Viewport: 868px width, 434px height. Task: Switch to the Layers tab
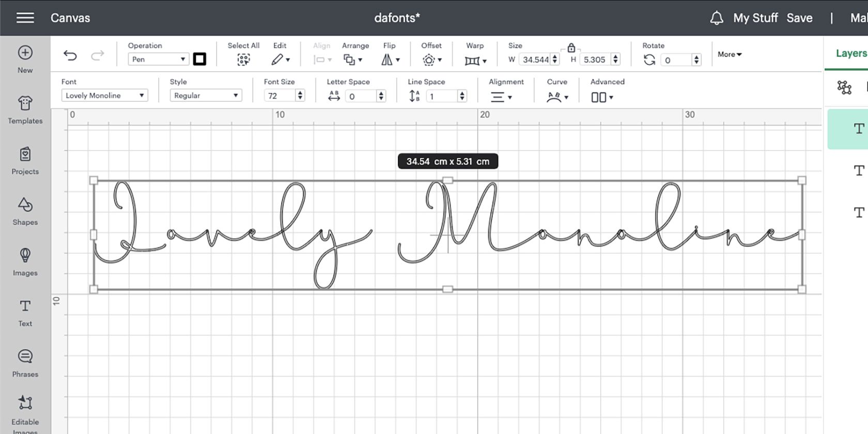(x=851, y=53)
